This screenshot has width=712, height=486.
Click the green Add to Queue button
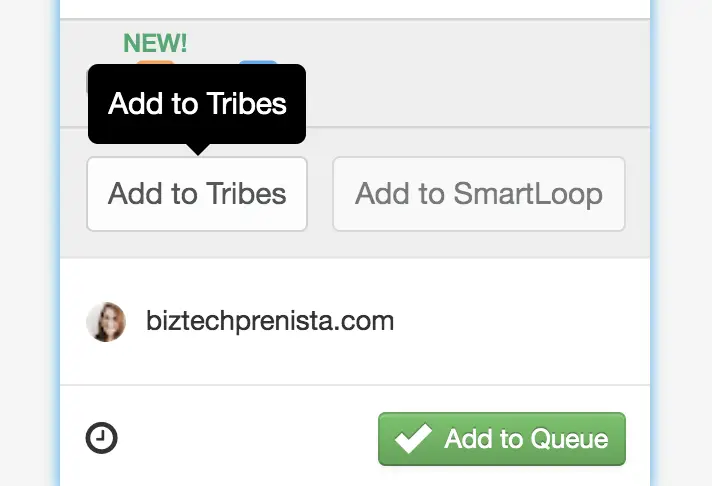point(502,439)
